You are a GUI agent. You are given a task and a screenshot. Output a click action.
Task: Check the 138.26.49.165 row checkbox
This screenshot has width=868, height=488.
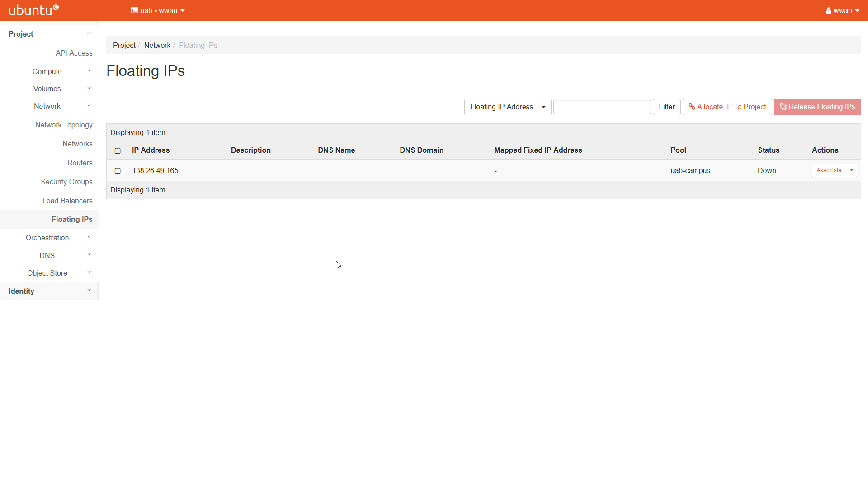118,170
